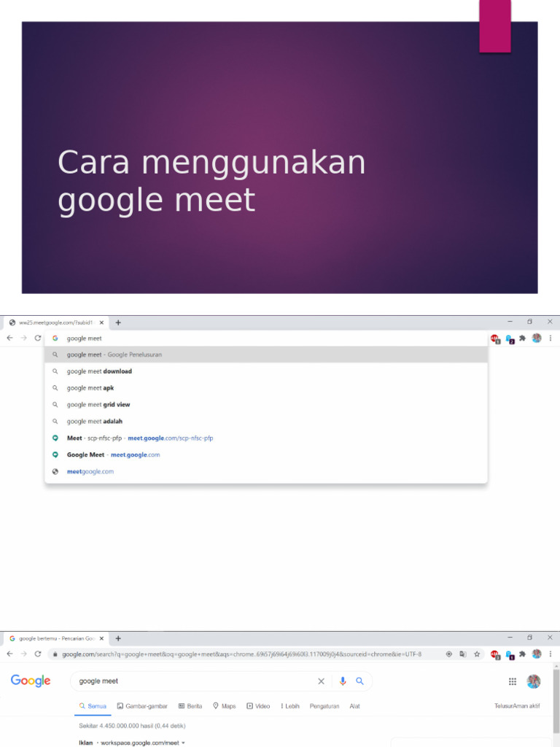Screen dimensions: 560x747
Task: Open Pengaturan search settings
Action: coord(324,706)
